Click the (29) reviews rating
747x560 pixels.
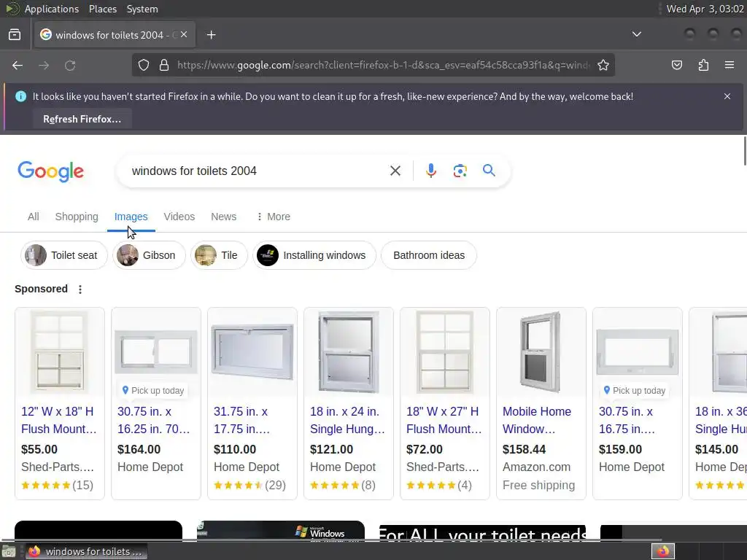point(249,485)
